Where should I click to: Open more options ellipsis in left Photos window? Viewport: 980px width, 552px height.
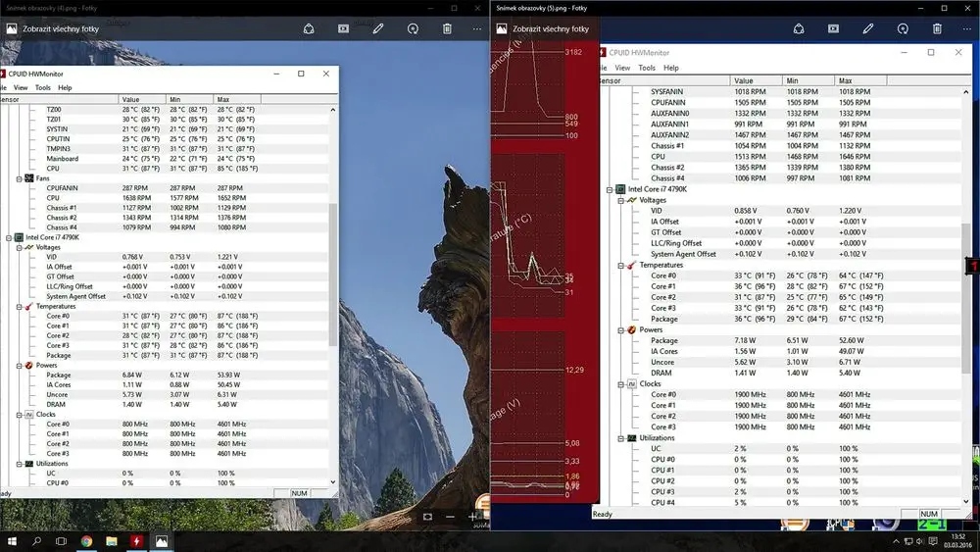477,28
